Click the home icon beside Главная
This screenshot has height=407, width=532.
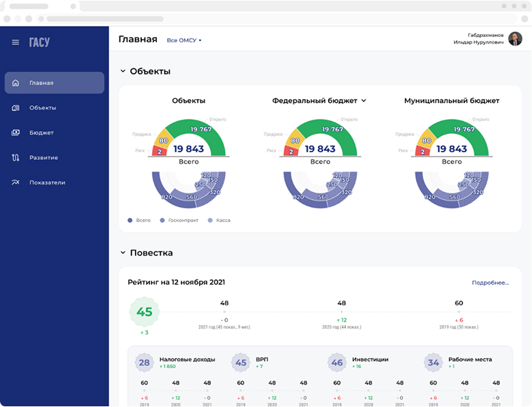(16, 83)
